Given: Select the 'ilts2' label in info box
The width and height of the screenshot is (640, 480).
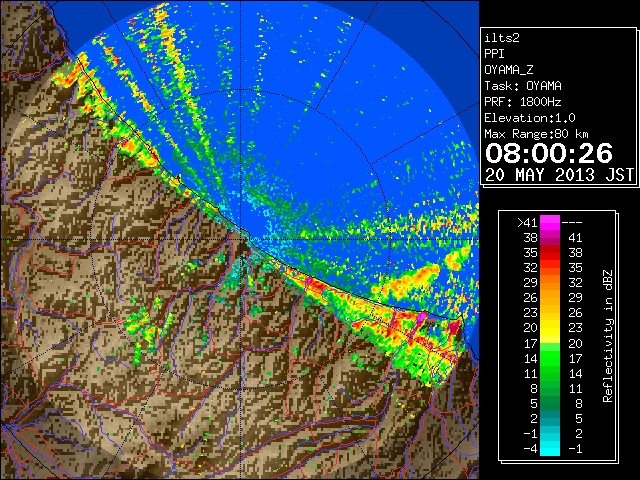Looking at the screenshot, I should pyautogui.click(x=502, y=38).
